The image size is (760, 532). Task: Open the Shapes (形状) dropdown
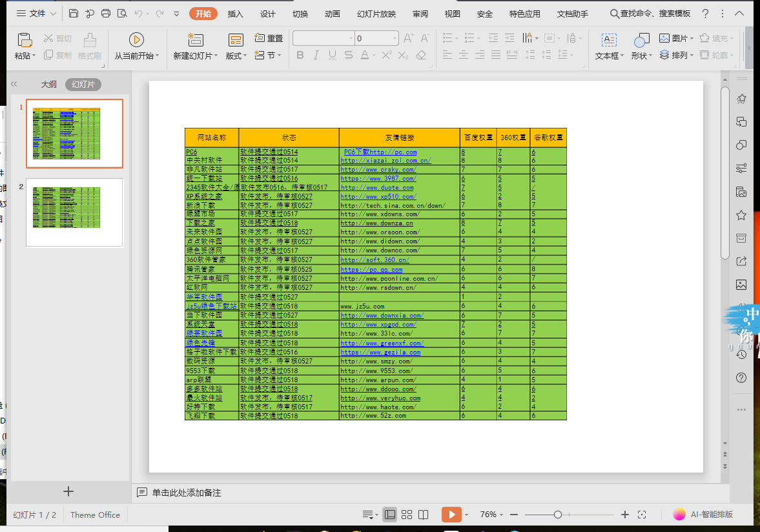642,56
